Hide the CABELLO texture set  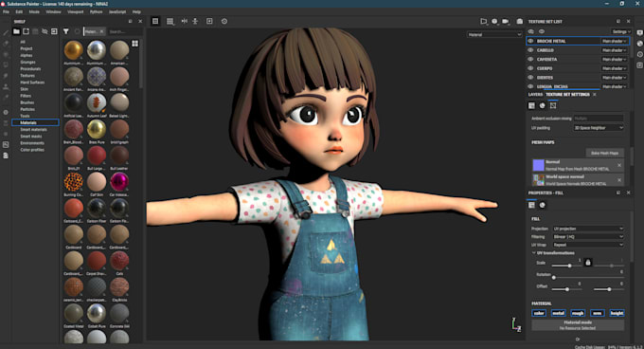[x=530, y=50]
